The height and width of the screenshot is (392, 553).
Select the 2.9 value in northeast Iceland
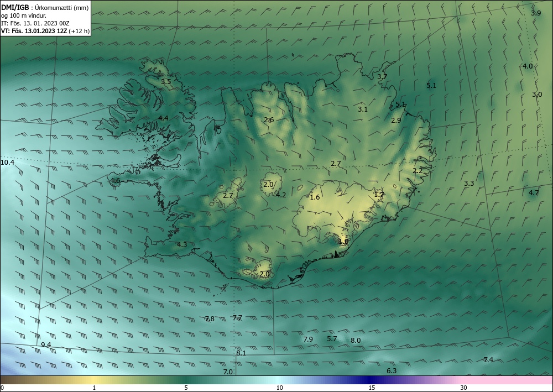pyautogui.click(x=396, y=120)
